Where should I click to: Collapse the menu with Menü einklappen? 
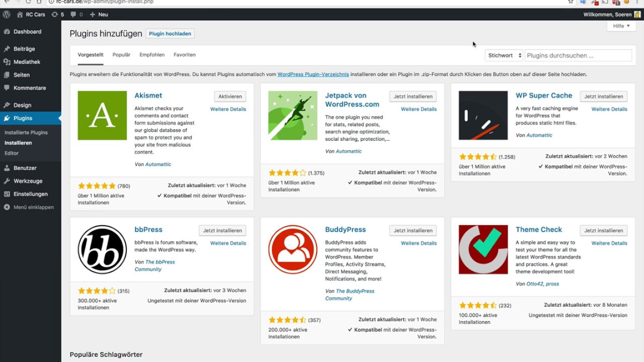click(31, 207)
